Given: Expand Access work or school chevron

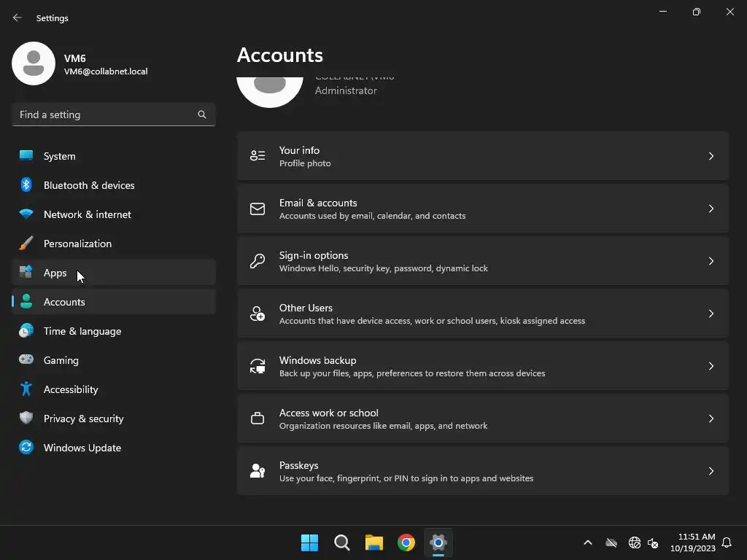Looking at the screenshot, I should (711, 419).
